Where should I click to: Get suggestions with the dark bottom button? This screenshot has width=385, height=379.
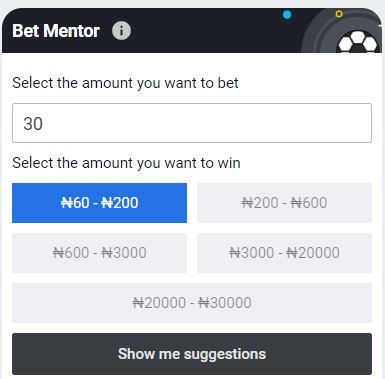point(192,354)
